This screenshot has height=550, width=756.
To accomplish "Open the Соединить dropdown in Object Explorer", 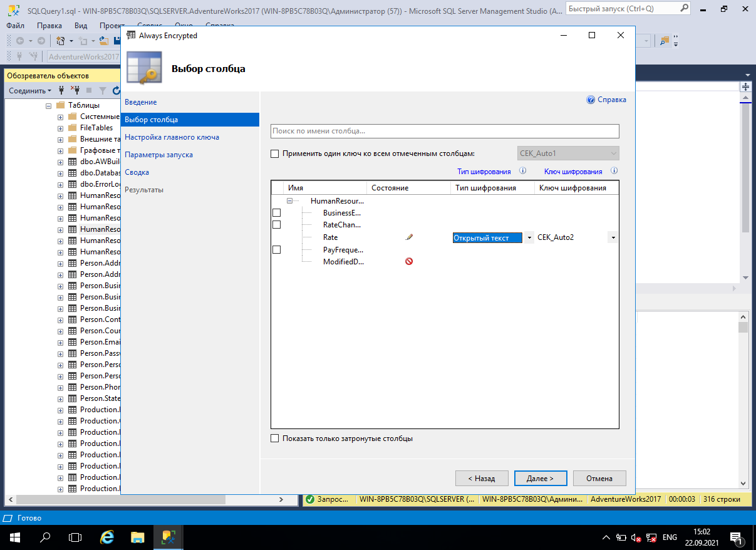I will [x=30, y=91].
